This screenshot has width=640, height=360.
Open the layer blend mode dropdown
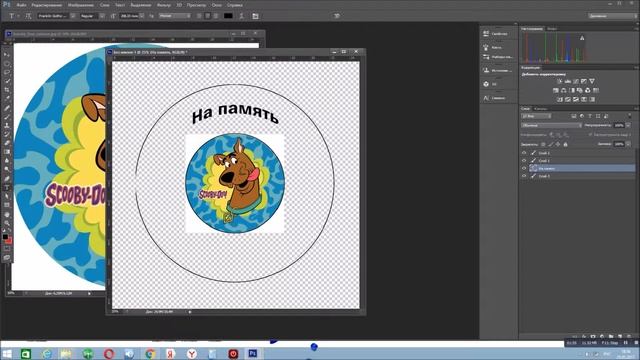click(551, 125)
